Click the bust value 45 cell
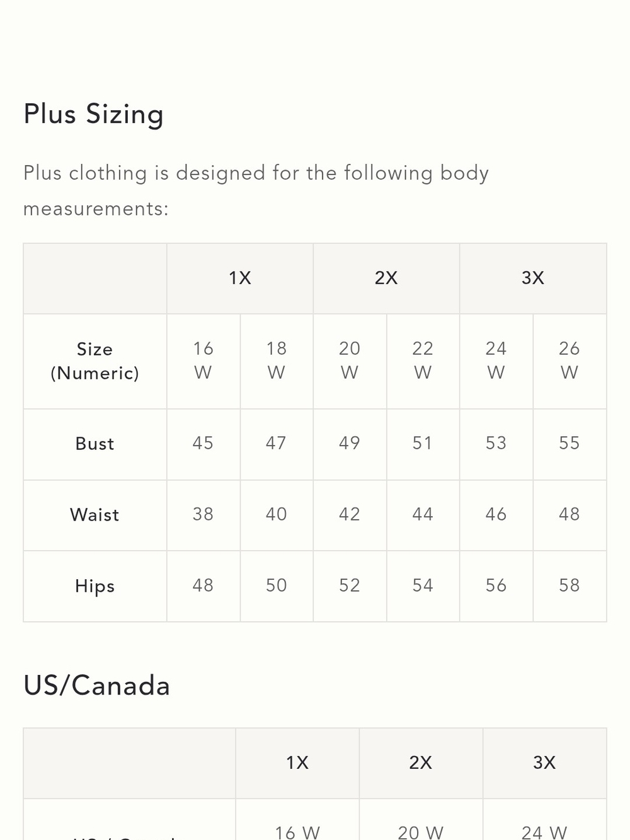 click(x=203, y=444)
